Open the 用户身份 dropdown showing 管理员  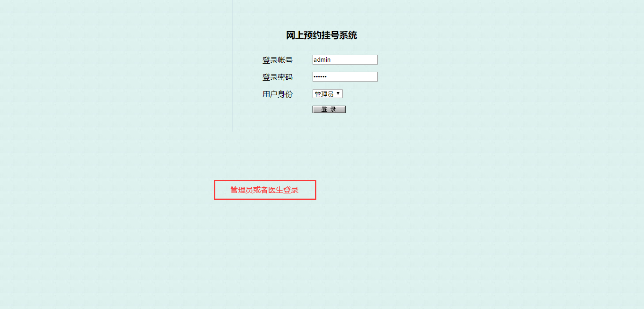pyautogui.click(x=327, y=94)
